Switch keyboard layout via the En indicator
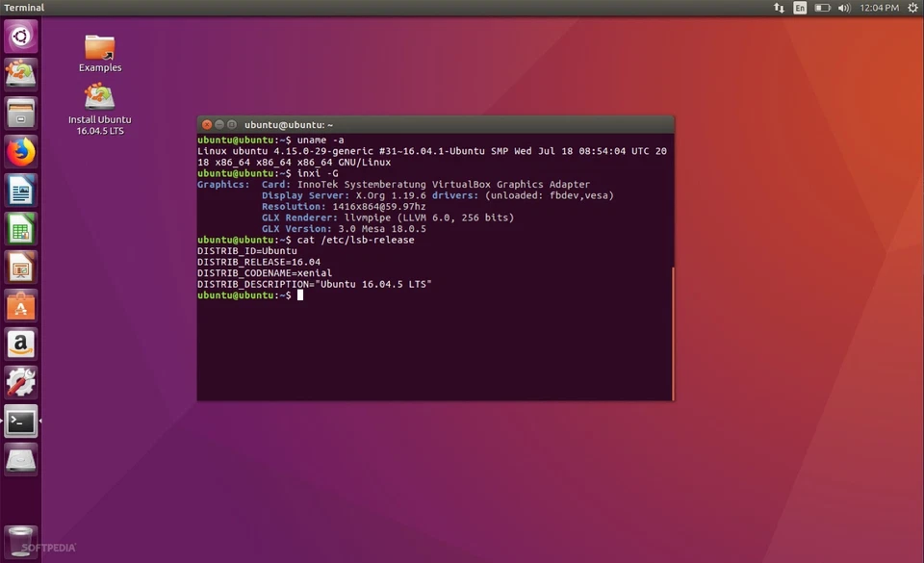Screen dimensions: 924x563 pos(799,8)
